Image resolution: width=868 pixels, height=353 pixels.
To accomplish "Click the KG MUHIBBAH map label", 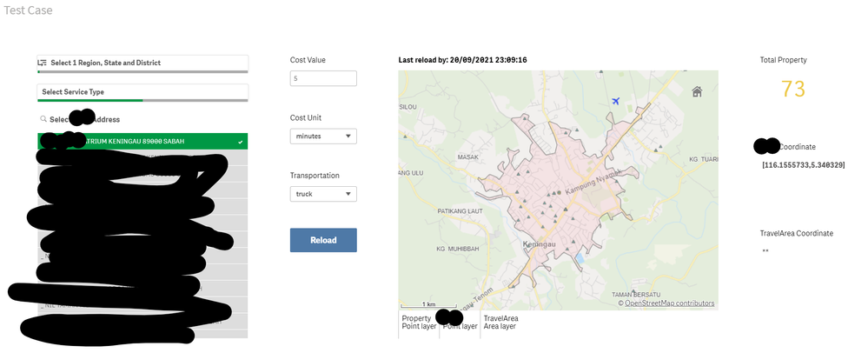I will tap(457, 249).
